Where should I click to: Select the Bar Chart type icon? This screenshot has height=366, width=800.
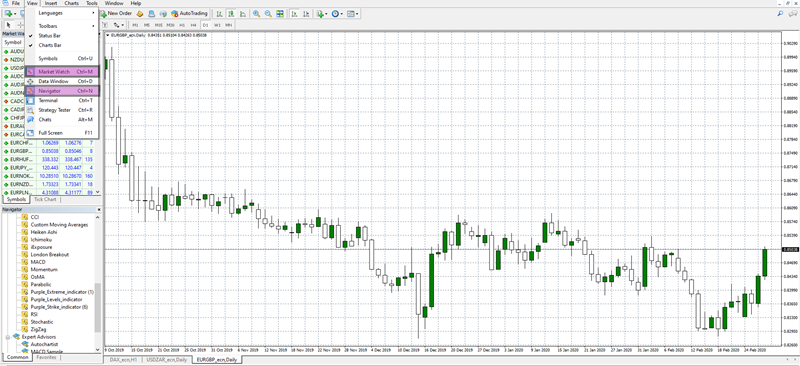click(219, 14)
